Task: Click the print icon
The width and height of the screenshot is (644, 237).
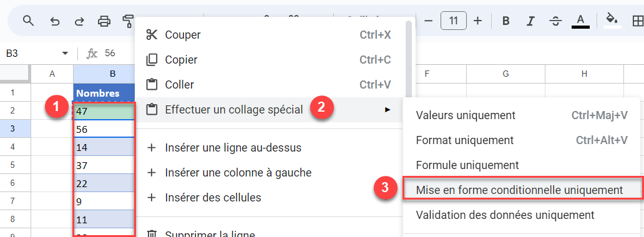Action: (104, 21)
